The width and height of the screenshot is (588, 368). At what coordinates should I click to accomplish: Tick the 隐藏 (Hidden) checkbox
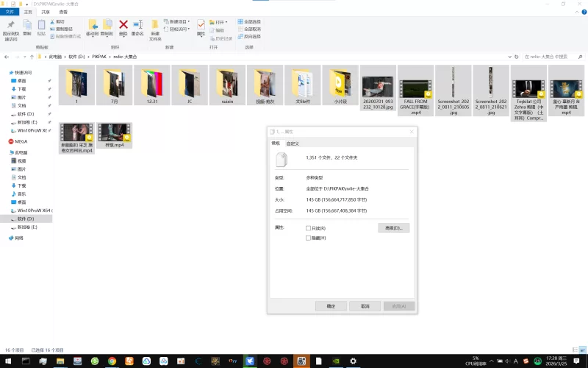[308, 238]
